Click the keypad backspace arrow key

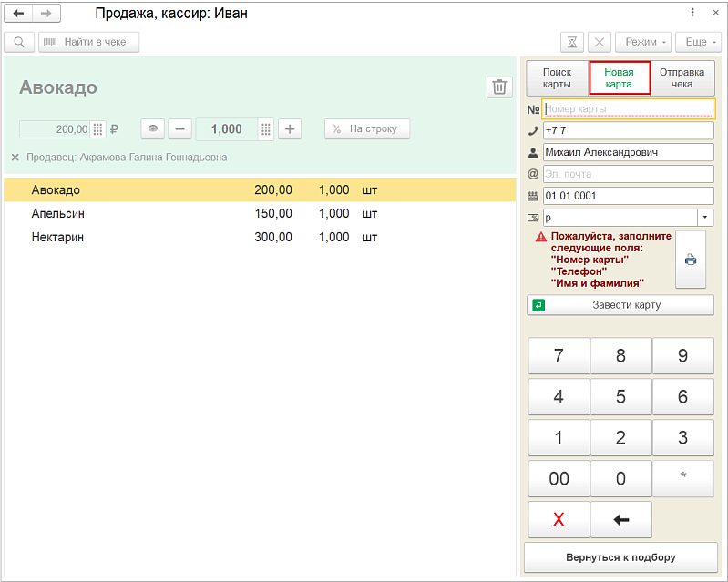(x=620, y=519)
